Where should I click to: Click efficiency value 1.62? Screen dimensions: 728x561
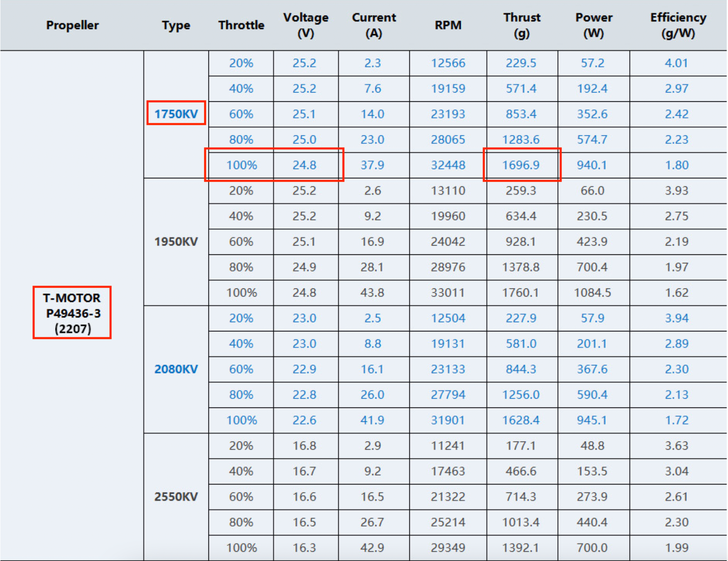coord(677,292)
